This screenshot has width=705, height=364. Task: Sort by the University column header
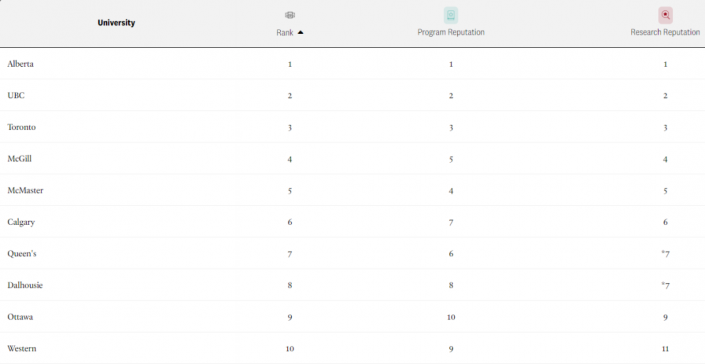(116, 22)
